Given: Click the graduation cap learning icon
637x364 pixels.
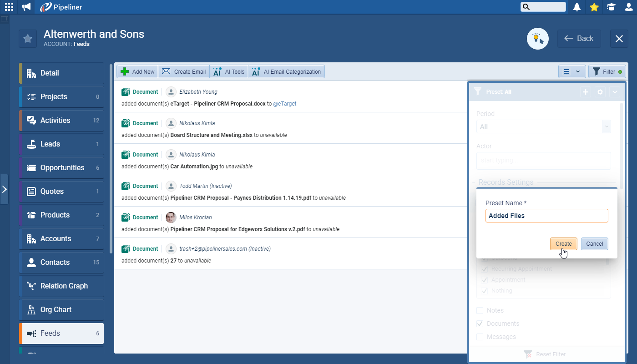Looking at the screenshot, I should click(x=611, y=7).
